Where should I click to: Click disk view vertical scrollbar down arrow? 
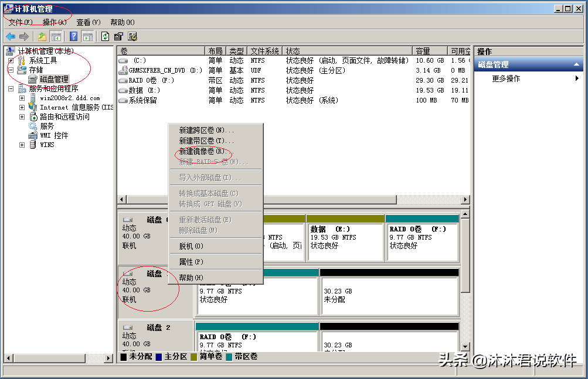[465, 347]
